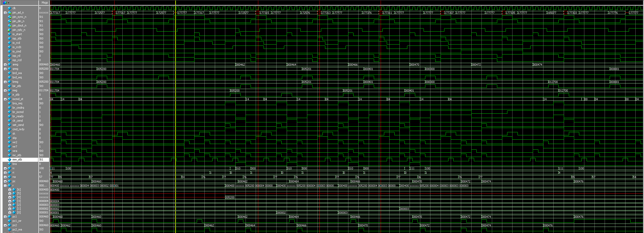Open the dropdown arrow beside header icon
The width and height of the screenshot is (644, 233).
(8, 3)
